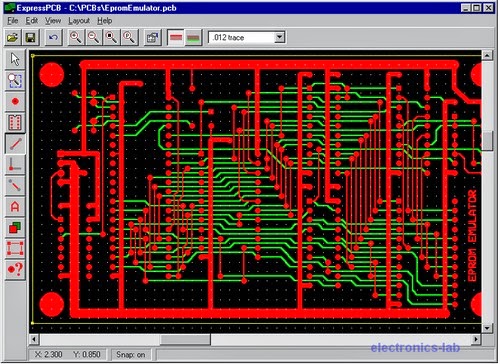Click the ExpressPCB title bar icon
The width and height of the screenshot is (500, 364).
pyautogui.click(x=10, y=7)
